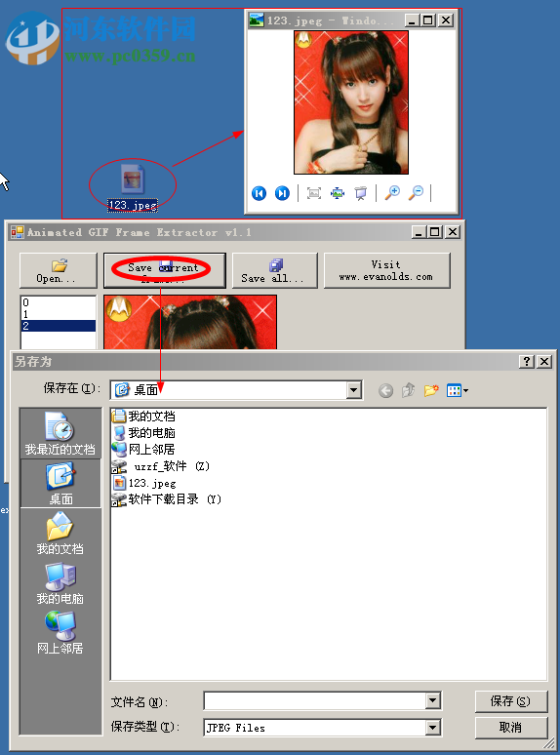Open the view menu icon in dialog
Image resolution: width=560 pixels, height=755 pixels.
coord(457,390)
